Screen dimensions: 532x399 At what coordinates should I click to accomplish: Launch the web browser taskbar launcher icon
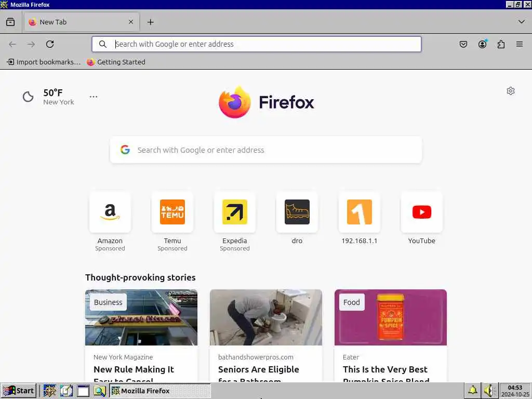click(49, 391)
